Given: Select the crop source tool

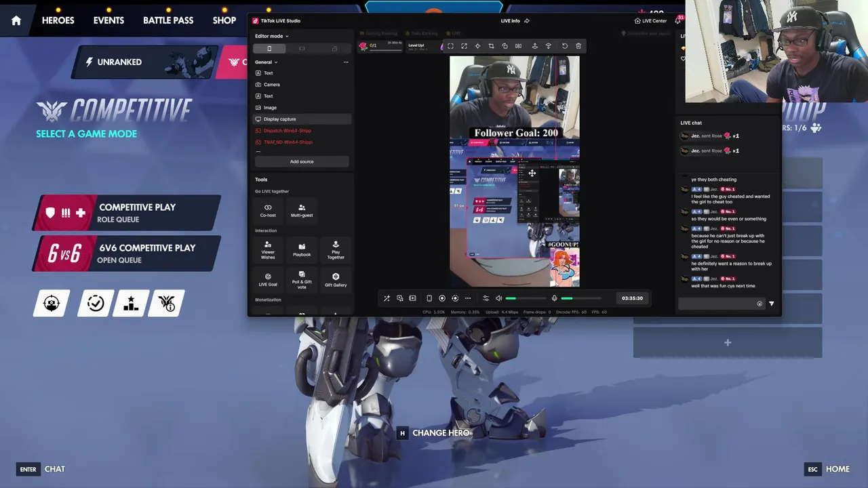Looking at the screenshot, I should [491, 46].
